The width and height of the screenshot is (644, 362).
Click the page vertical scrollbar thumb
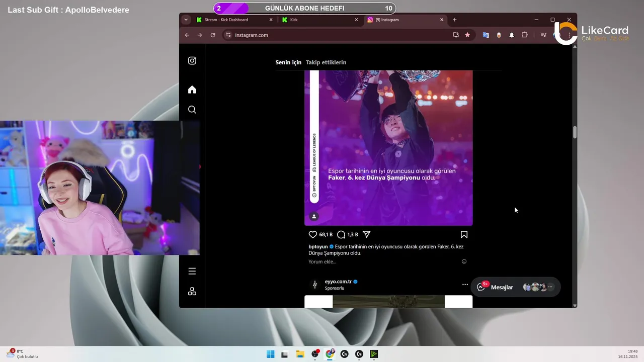pos(575,132)
